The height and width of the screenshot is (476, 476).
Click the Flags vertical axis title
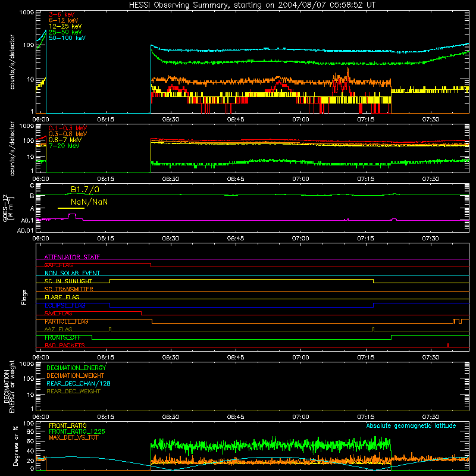point(24,297)
